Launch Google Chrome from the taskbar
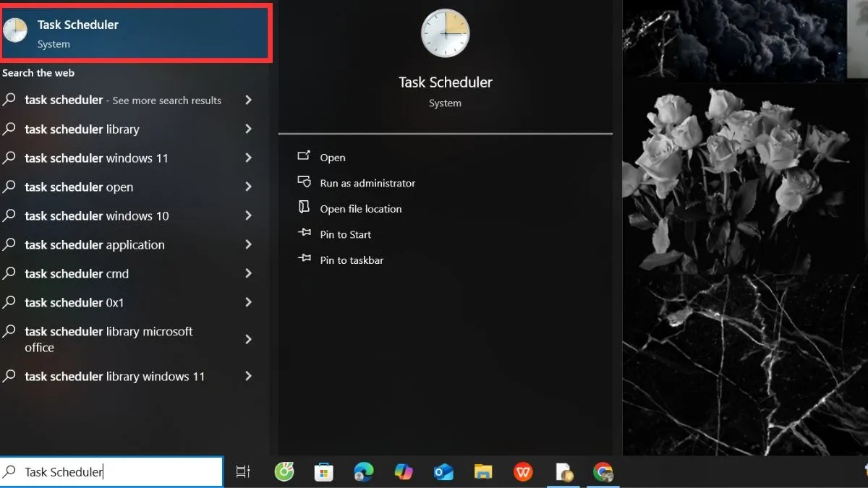Viewport: 868px width, 488px height. (x=604, y=471)
